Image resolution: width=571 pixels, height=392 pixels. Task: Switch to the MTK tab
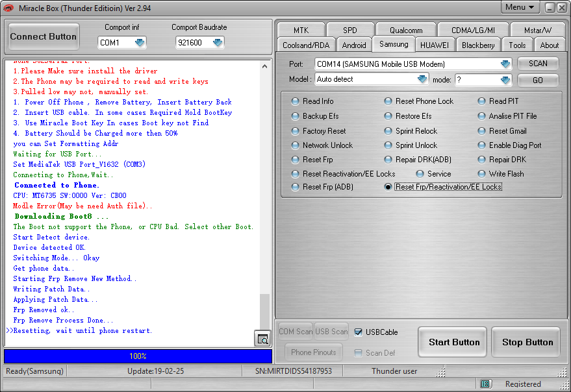click(301, 31)
